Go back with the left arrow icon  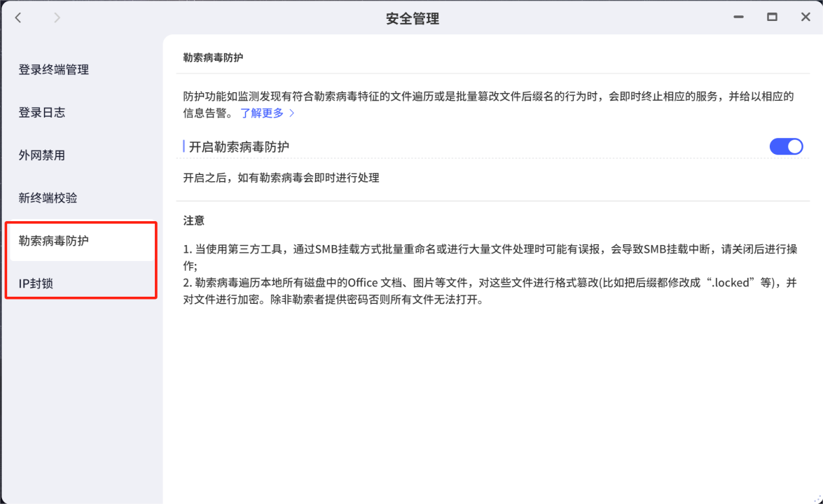(18, 17)
